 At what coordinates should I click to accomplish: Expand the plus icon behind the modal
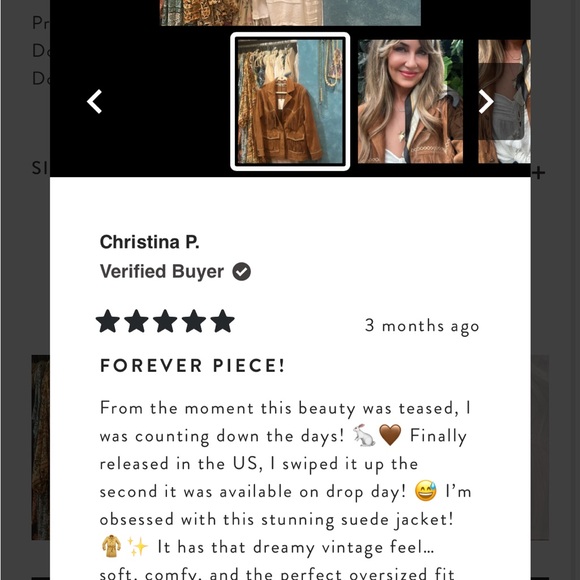539,173
